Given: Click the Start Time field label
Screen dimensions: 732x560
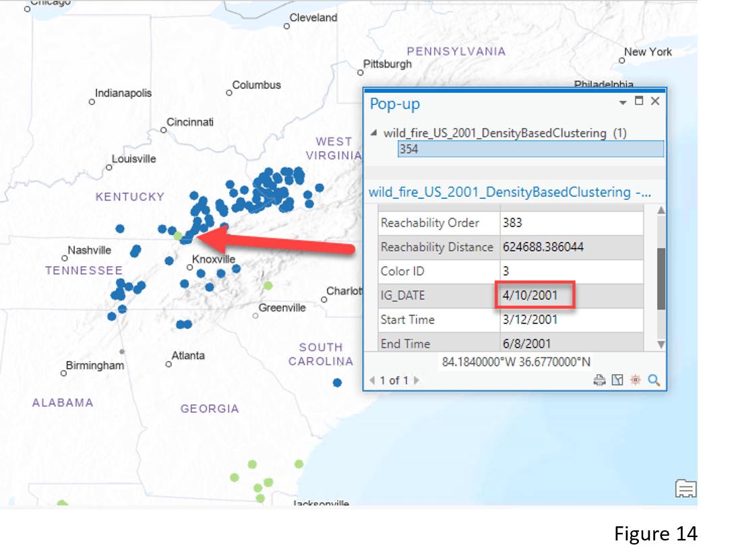Looking at the screenshot, I should [x=408, y=319].
